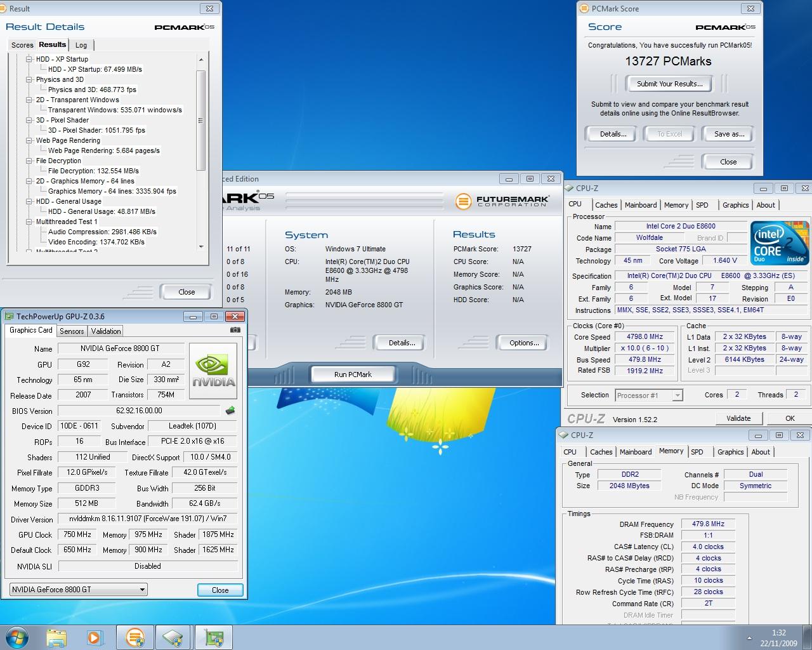Image resolution: width=812 pixels, height=650 pixels.
Task: Click the DRAM Frequency value 479.8 MHz
Action: coord(708,524)
